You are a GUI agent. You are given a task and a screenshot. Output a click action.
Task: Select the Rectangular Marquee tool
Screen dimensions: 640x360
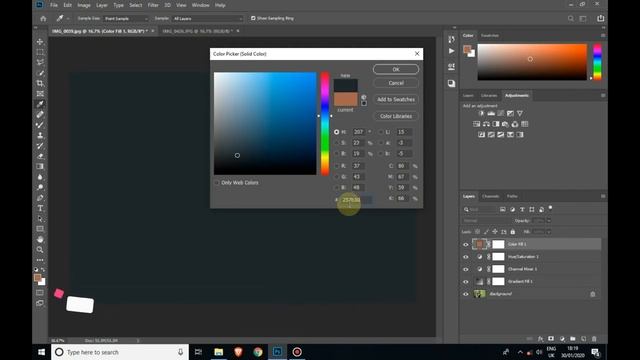pos(40,52)
